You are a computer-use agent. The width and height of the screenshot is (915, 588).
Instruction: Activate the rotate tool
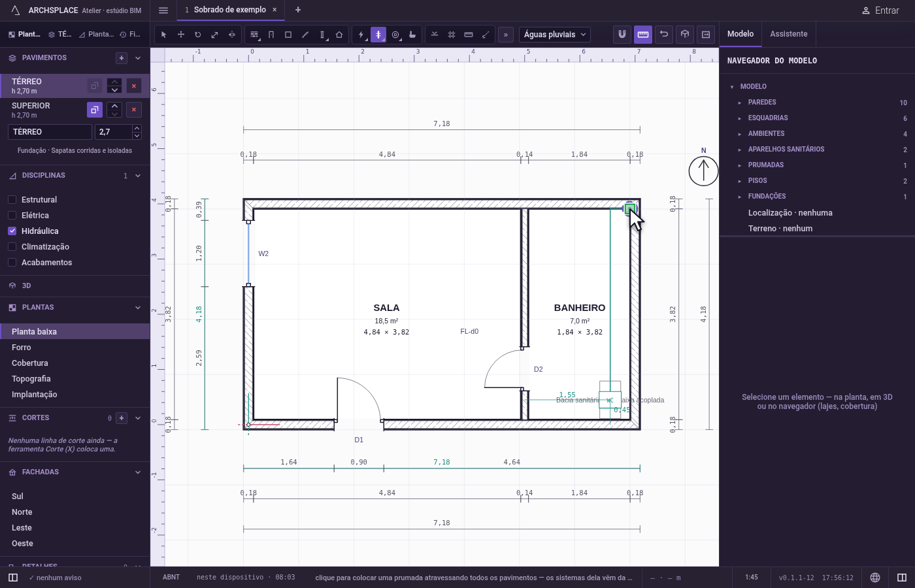click(x=197, y=35)
